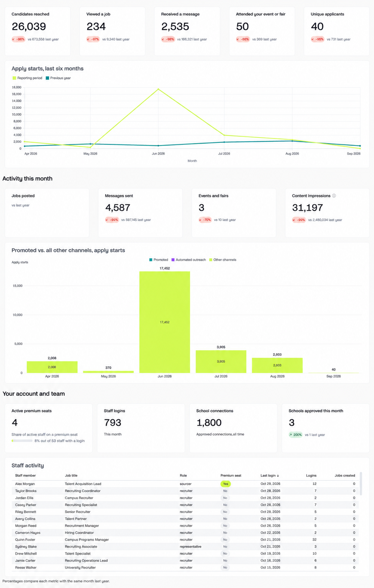Image resolution: width=374 pixels, height=588 pixels.
Task: Click the 200% increase badge for Schools approved
Action: (x=295, y=435)
